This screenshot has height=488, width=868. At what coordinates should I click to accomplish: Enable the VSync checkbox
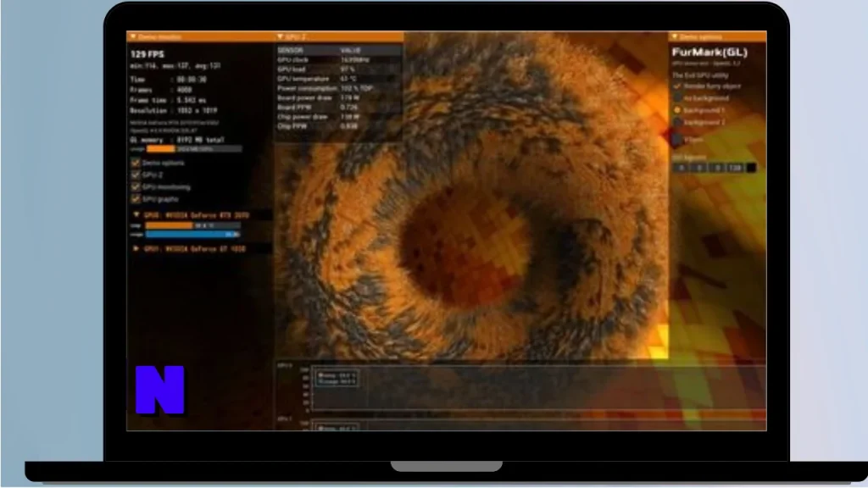[677, 140]
